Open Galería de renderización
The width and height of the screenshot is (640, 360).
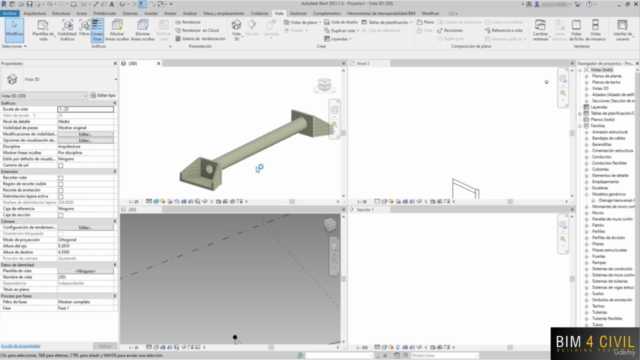[x=200, y=39]
